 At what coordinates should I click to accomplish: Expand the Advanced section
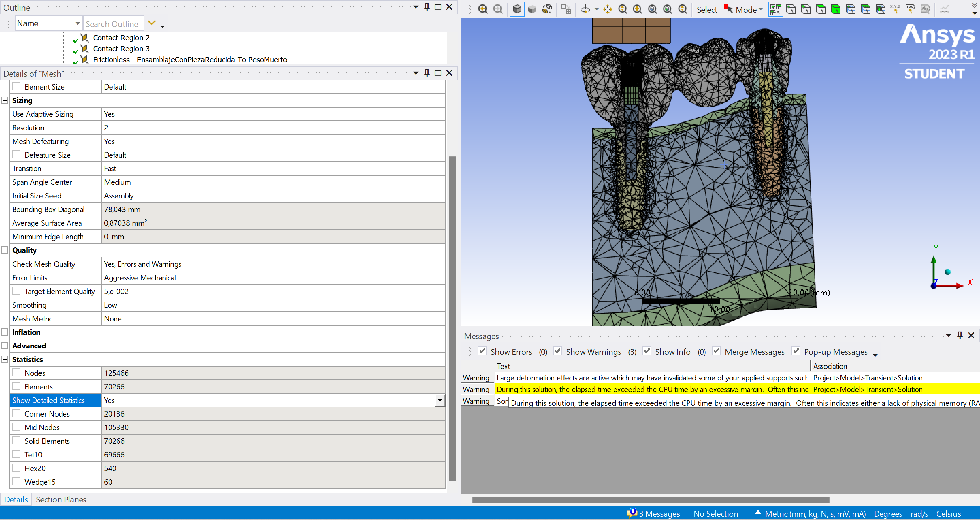[4, 346]
